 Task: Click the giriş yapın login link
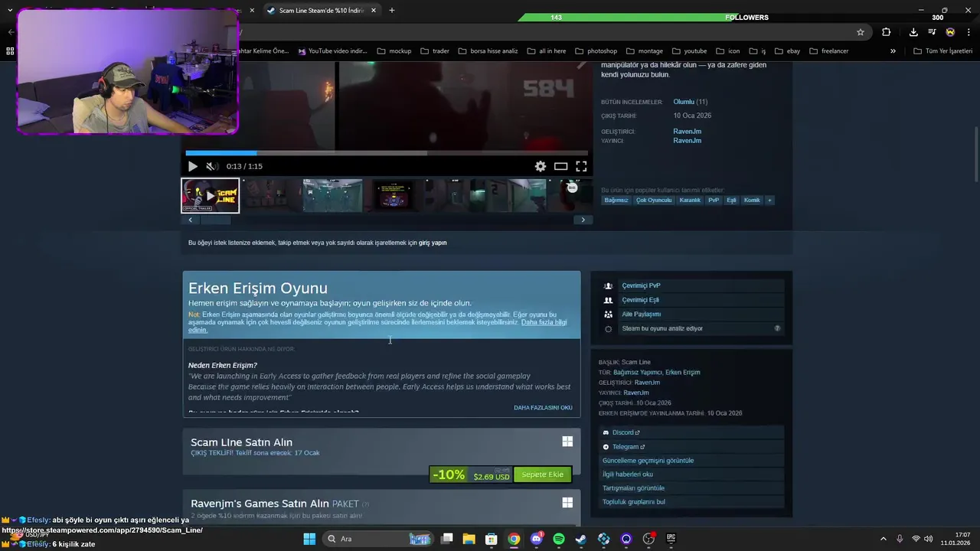point(433,243)
